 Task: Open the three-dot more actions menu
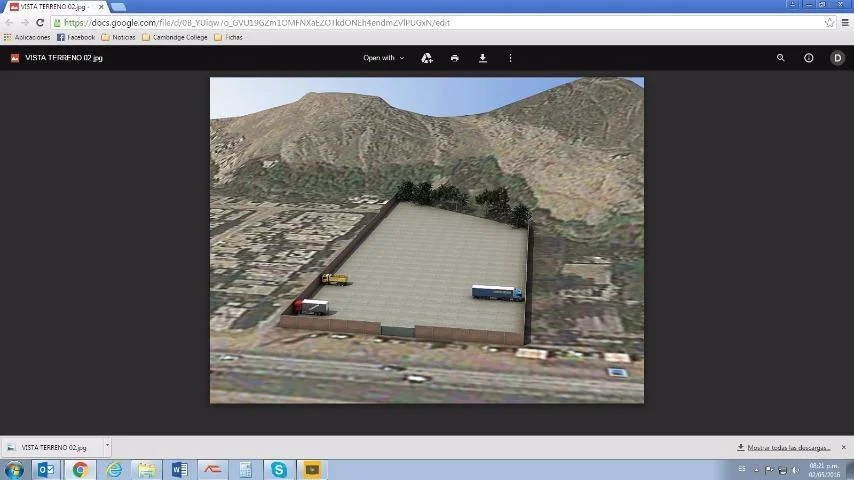tap(510, 58)
